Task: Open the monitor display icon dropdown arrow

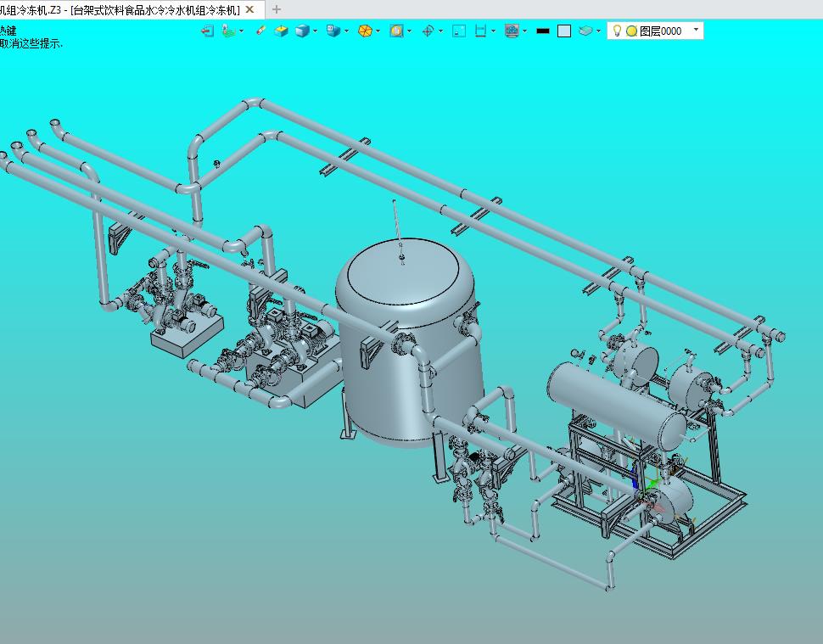Action: tap(525, 31)
